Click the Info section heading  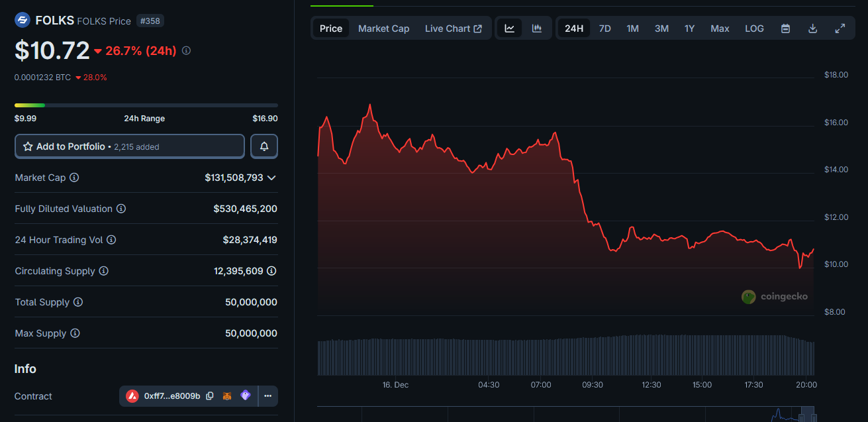[25, 369]
